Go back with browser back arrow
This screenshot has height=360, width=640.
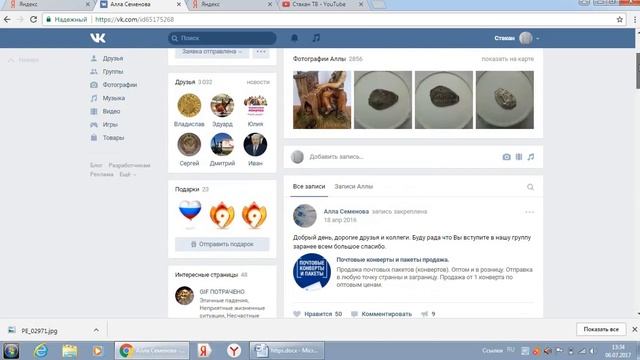click(x=7, y=19)
